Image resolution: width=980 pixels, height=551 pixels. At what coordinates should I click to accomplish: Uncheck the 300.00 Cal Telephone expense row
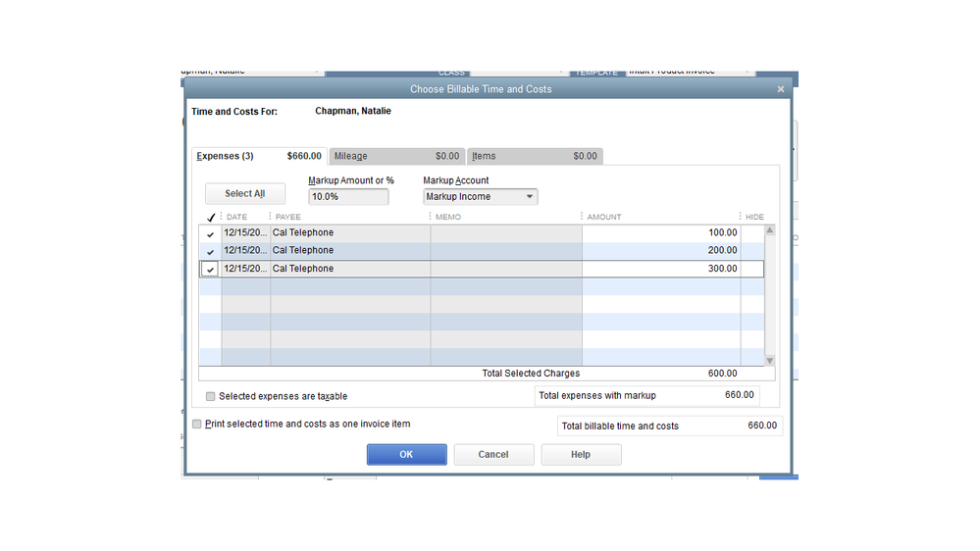(x=210, y=270)
